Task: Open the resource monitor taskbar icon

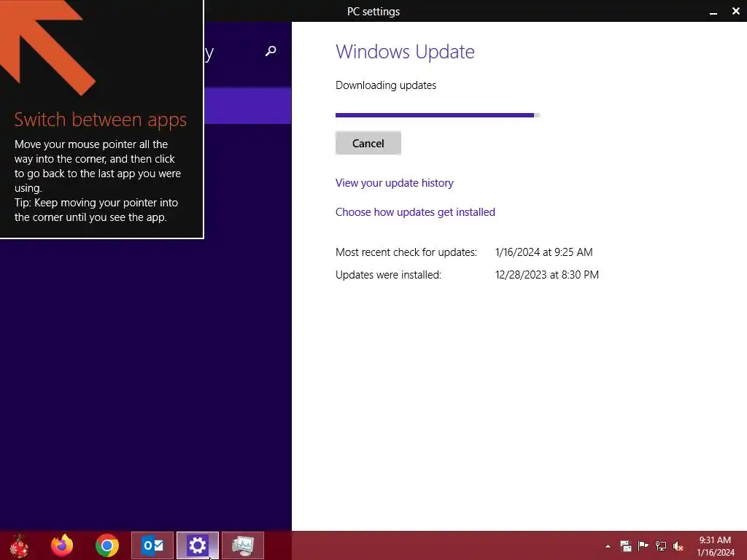Action: [x=242, y=545]
